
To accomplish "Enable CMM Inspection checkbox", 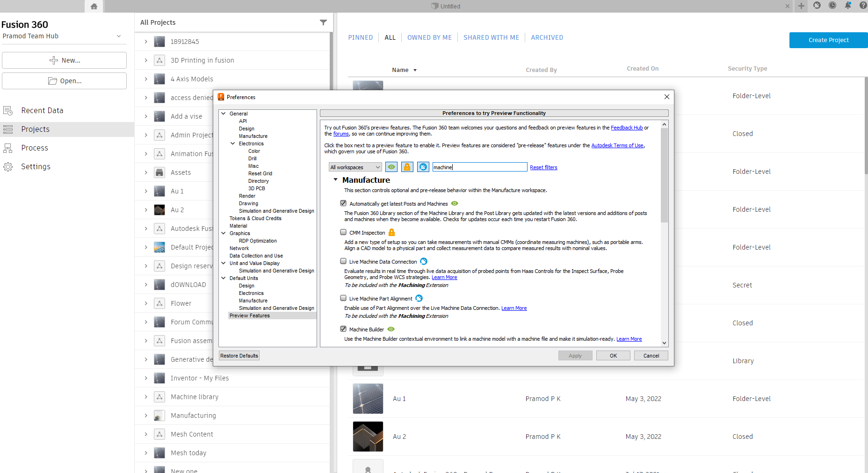I will click(343, 232).
